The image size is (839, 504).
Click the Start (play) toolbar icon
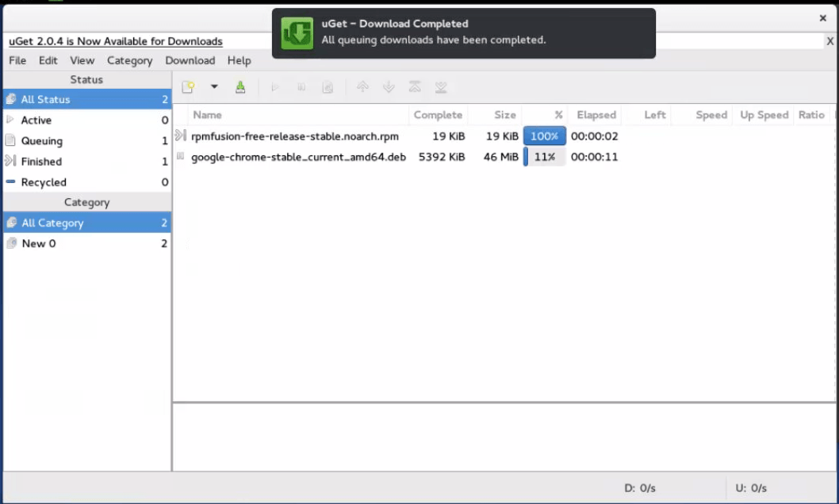(275, 87)
